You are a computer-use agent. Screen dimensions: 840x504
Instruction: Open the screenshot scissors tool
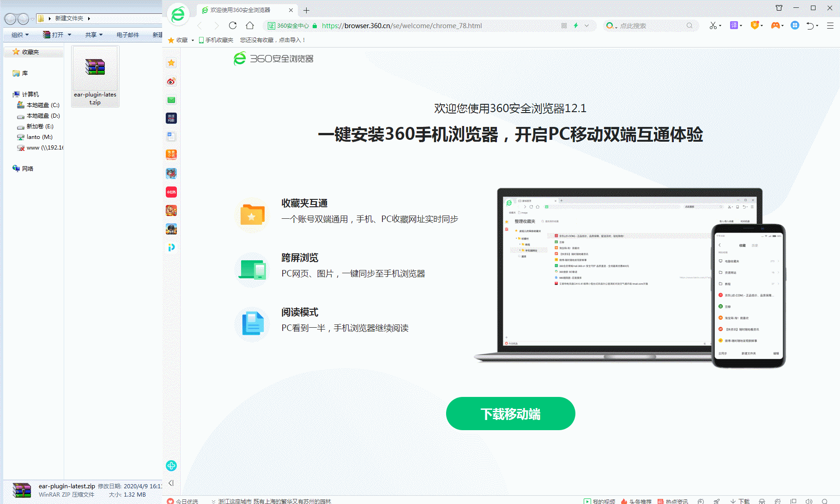(x=713, y=25)
